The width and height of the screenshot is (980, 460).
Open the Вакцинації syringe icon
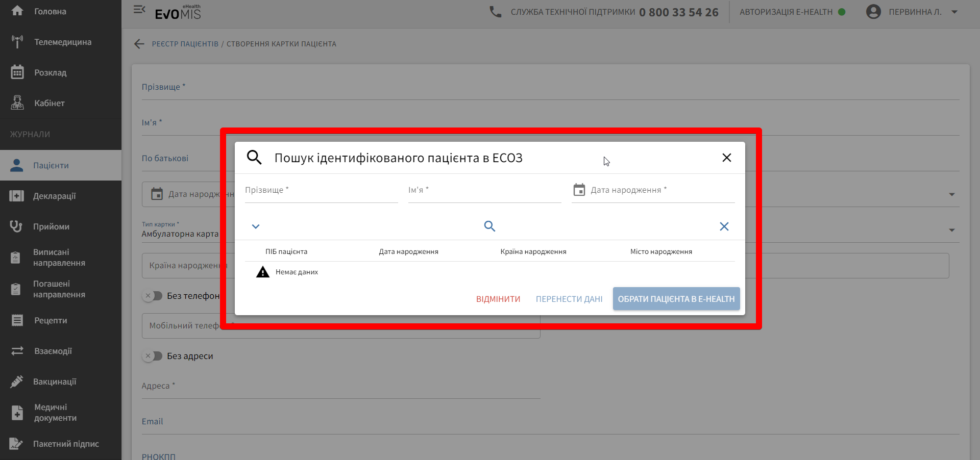coord(17,381)
